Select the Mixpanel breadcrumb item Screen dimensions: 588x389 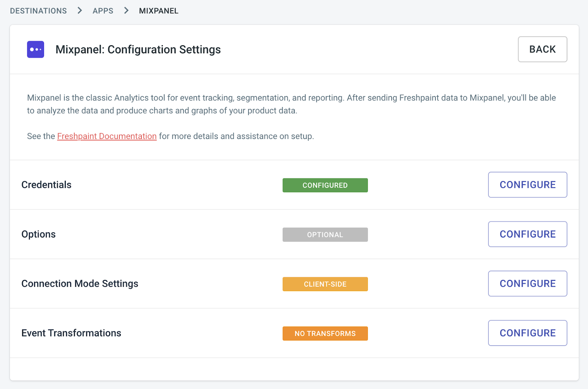tap(159, 11)
